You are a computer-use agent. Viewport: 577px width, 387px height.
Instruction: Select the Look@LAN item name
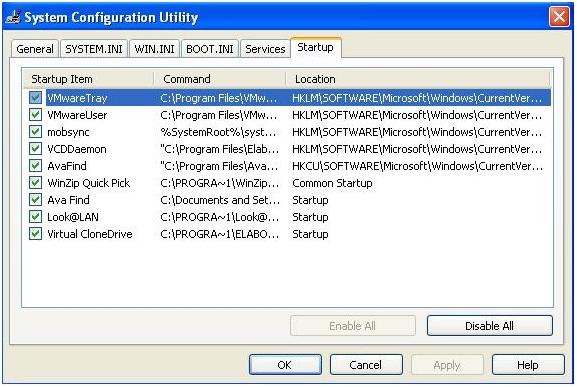tap(73, 217)
